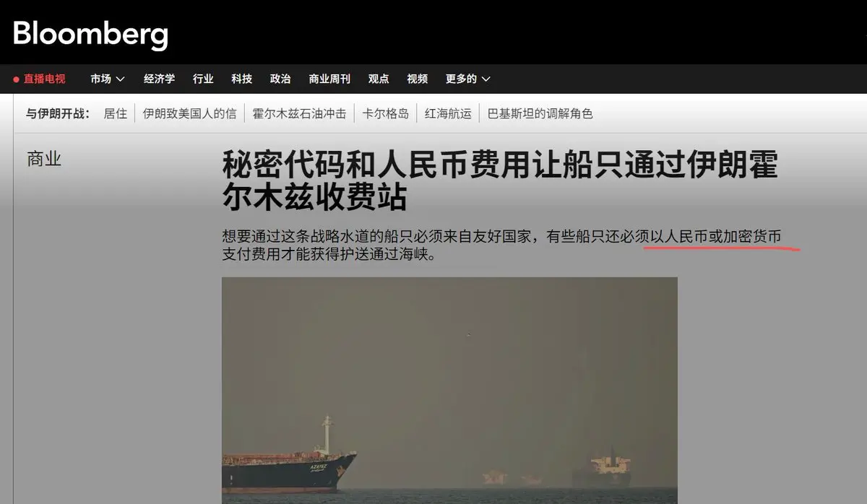
Task: Click 巴基斯坦的调解角色 topic link
Action: pos(540,113)
